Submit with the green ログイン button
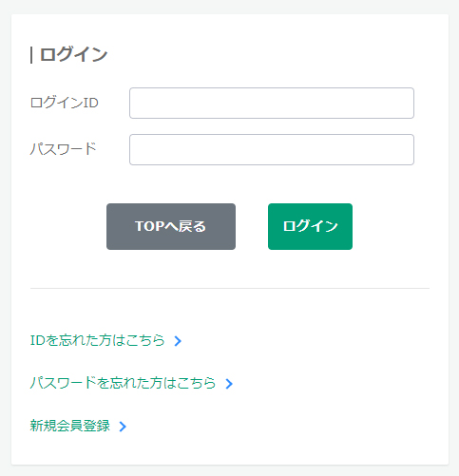 coord(310,226)
